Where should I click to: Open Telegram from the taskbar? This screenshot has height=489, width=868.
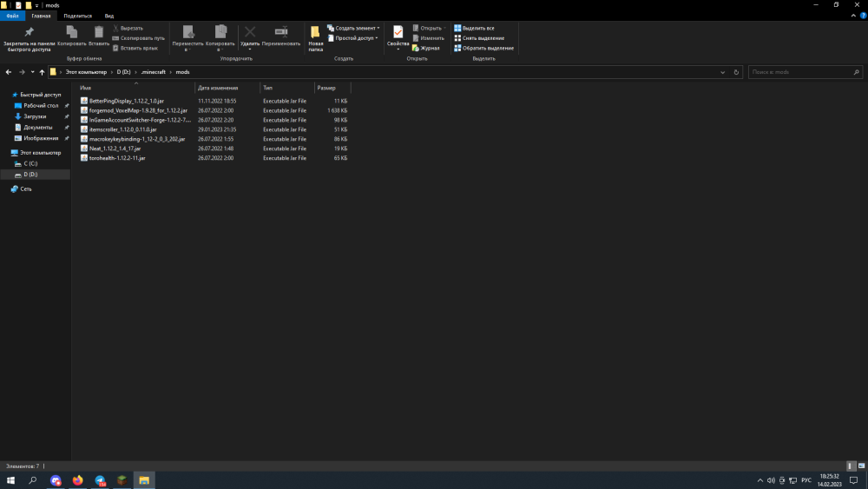(x=100, y=480)
